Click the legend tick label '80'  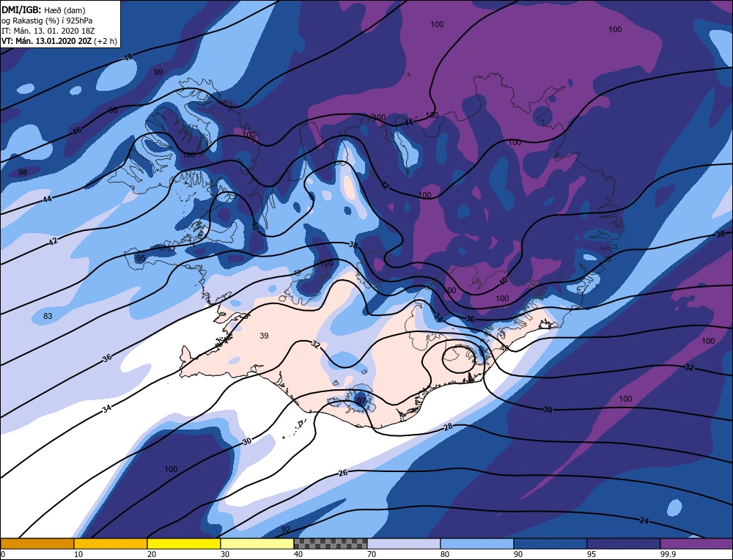445,554
